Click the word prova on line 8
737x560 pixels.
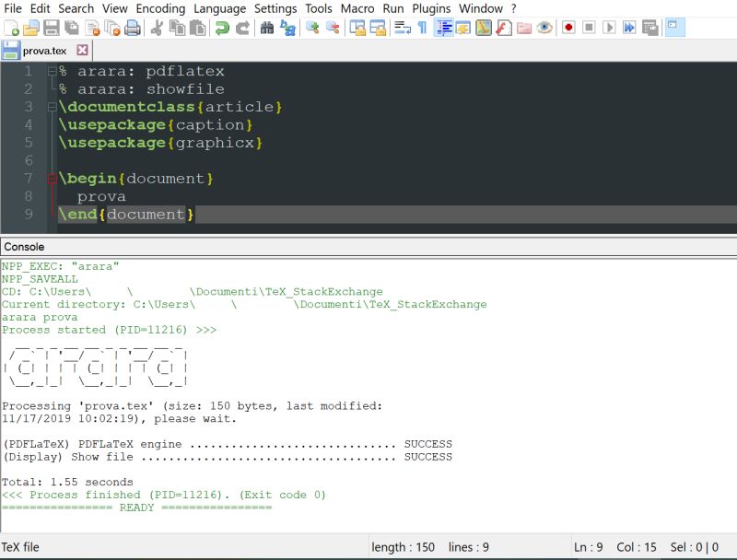101,196
